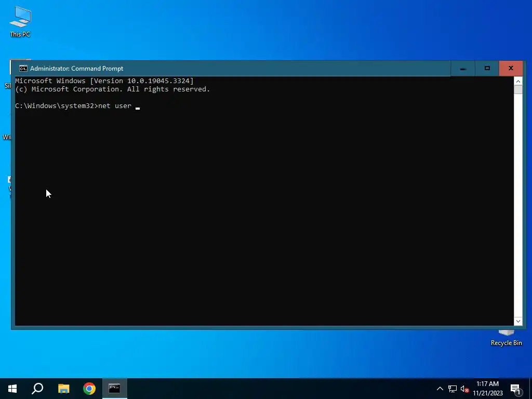Click the "net user" command line
Image resolution: width=532 pixels, height=399 pixels.
(x=77, y=106)
